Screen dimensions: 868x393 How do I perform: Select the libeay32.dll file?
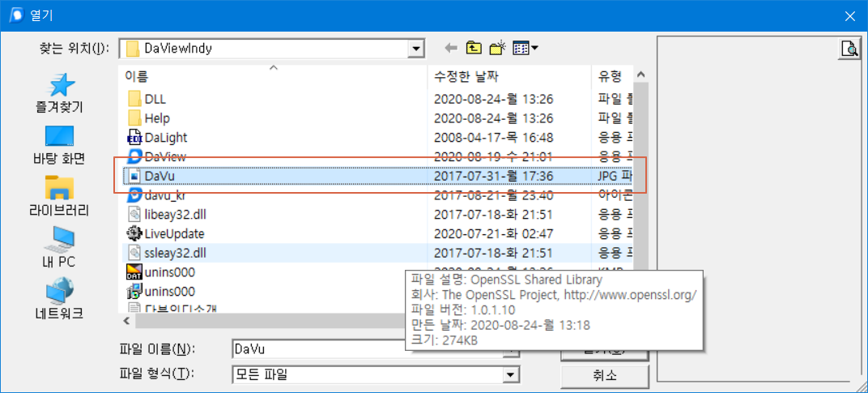click(167, 214)
